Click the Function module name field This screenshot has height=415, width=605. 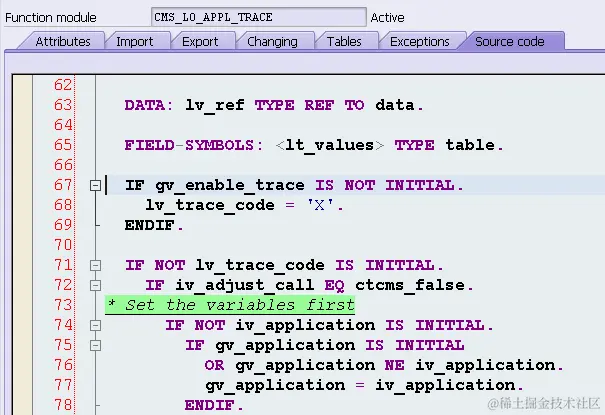tap(259, 17)
